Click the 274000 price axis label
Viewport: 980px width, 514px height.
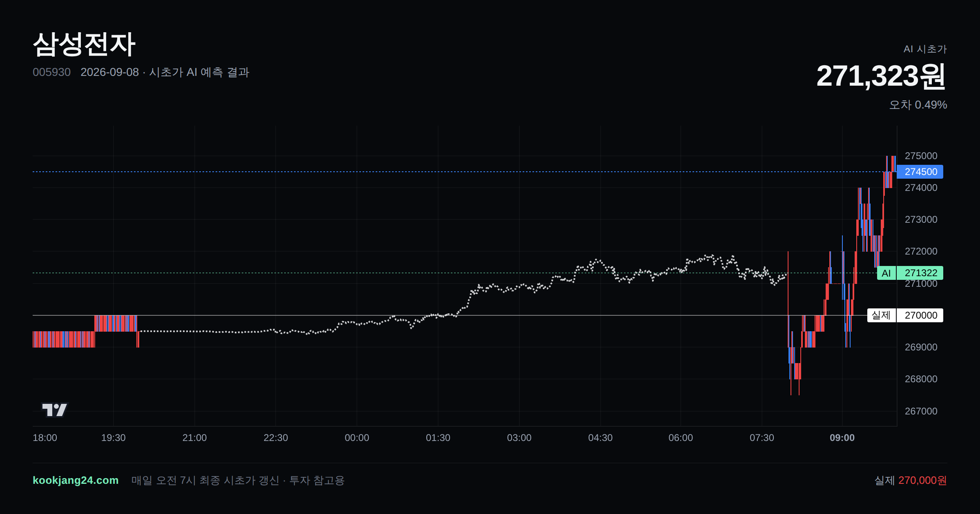click(x=921, y=188)
